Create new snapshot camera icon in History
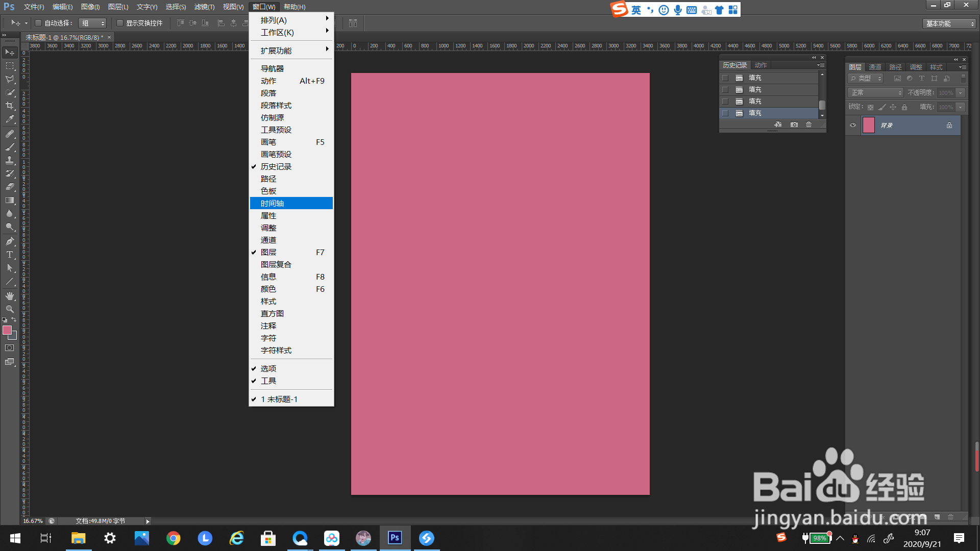 point(794,124)
